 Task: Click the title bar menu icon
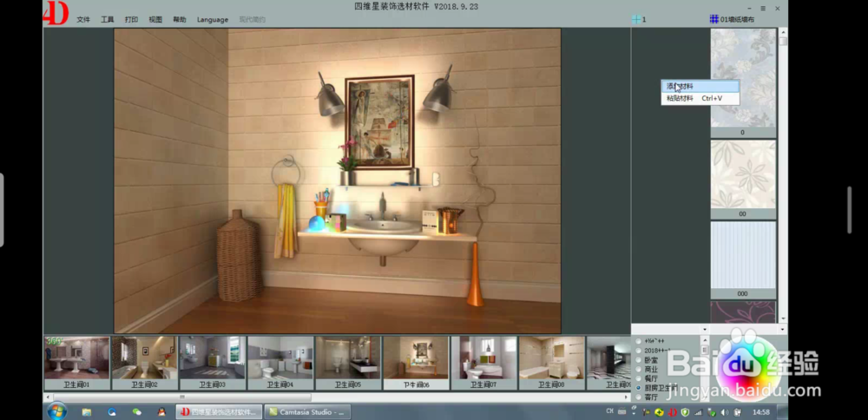[x=763, y=9]
